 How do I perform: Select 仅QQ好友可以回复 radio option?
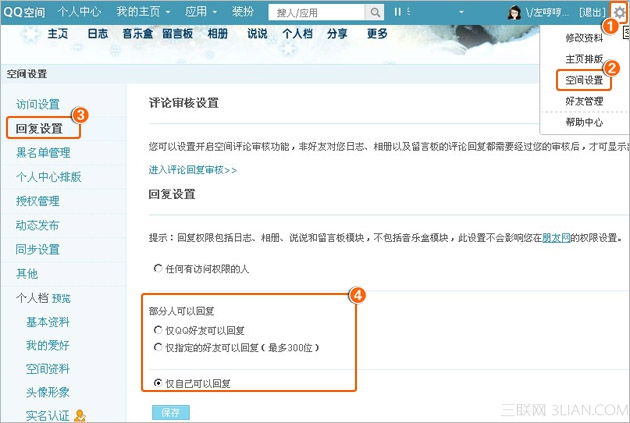pyautogui.click(x=158, y=330)
